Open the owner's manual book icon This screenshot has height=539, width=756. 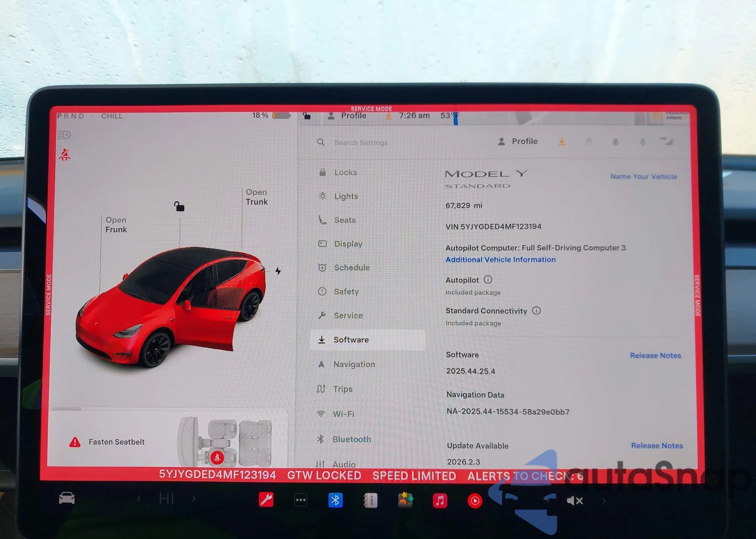[x=370, y=500]
